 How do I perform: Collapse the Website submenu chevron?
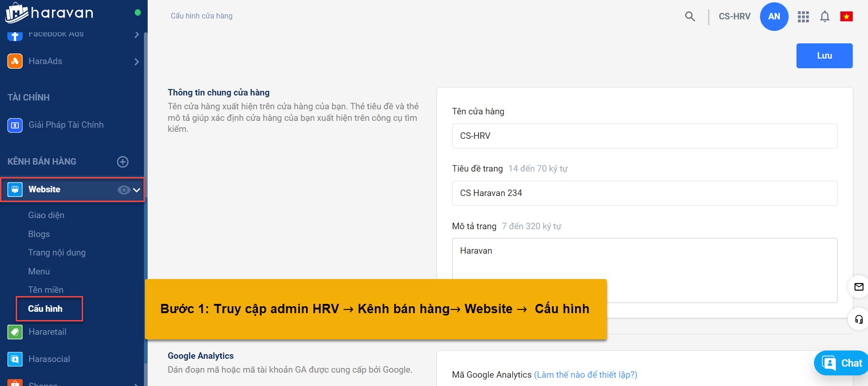click(137, 190)
